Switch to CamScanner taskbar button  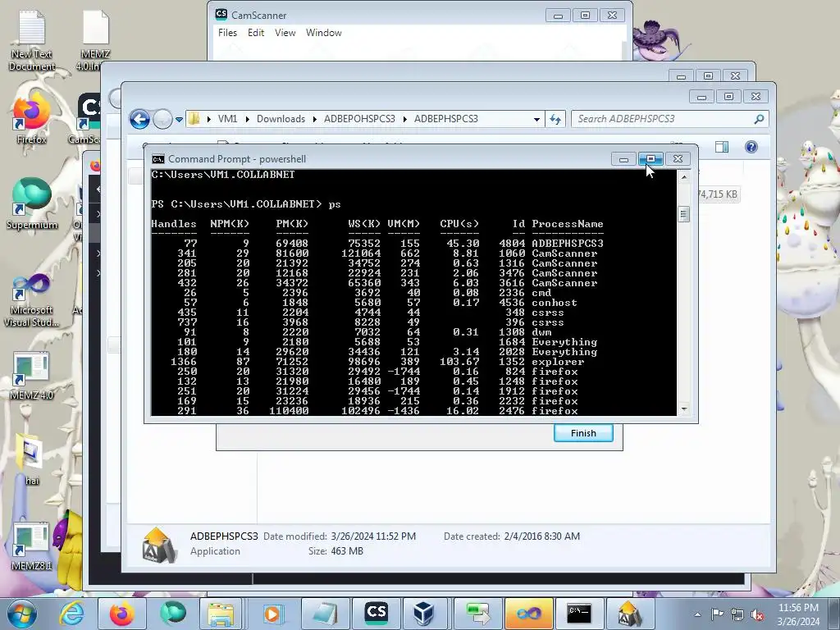376,614
